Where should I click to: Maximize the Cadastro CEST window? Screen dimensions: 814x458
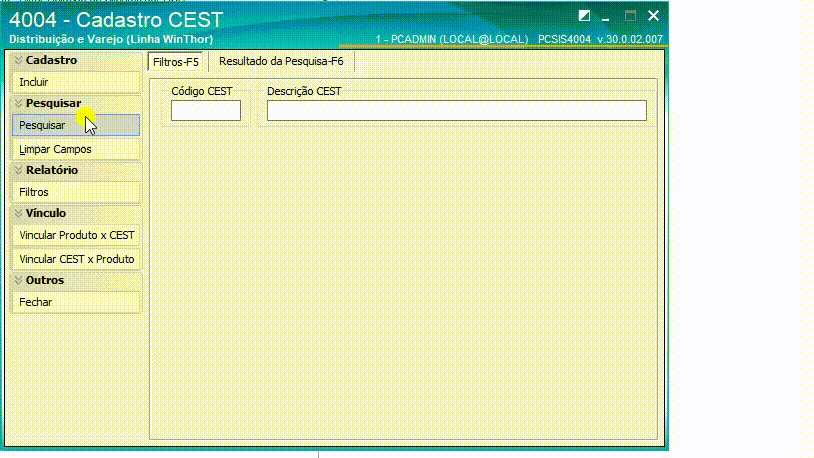(x=630, y=16)
